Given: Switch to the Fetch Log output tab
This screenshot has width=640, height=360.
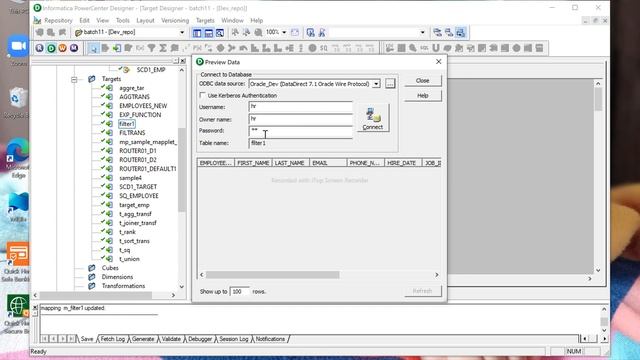Looking at the screenshot, I should tap(112, 339).
